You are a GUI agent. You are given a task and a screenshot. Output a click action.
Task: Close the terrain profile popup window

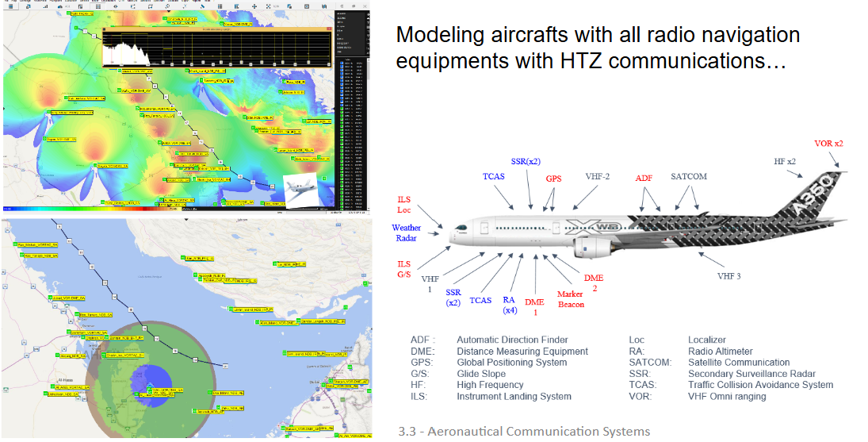[x=327, y=28]
